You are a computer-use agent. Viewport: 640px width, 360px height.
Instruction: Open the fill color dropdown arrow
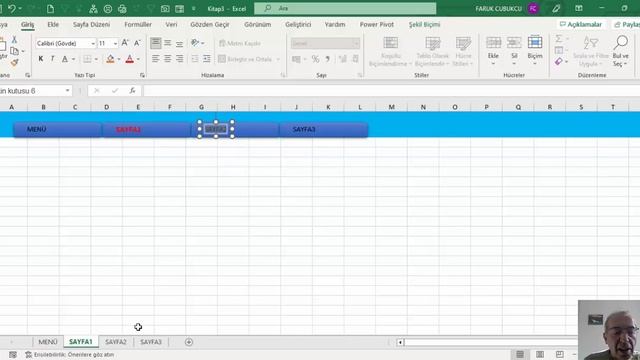click(119, 60)
